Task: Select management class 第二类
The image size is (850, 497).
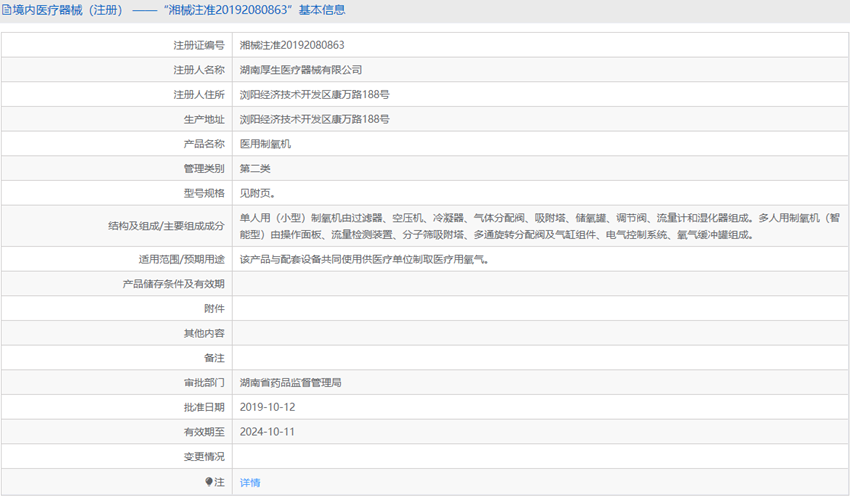Action: [x=255, y=169]
